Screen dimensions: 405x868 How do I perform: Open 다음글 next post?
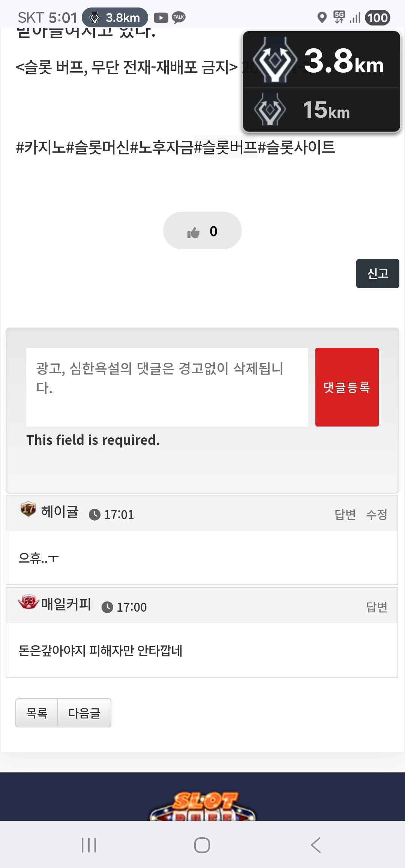click(84, 713)
